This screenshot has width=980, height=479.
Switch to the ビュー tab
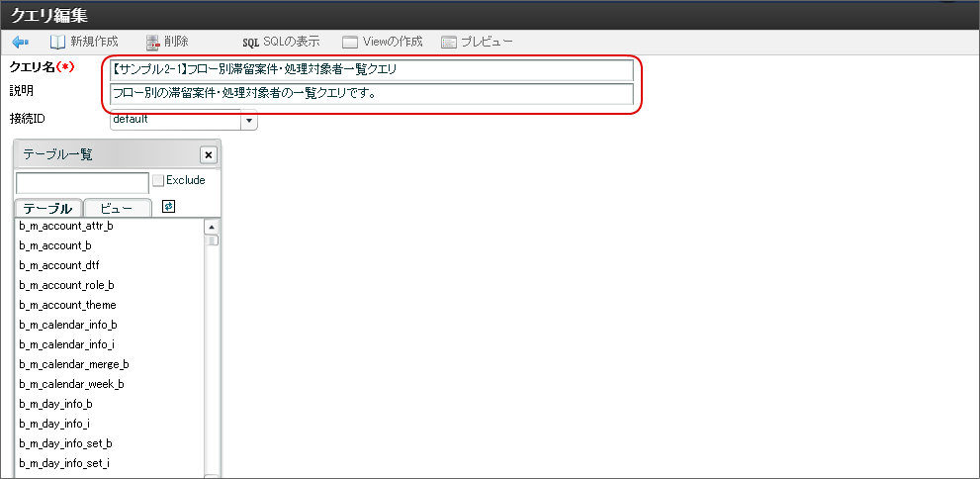click(x=117, y=208)
